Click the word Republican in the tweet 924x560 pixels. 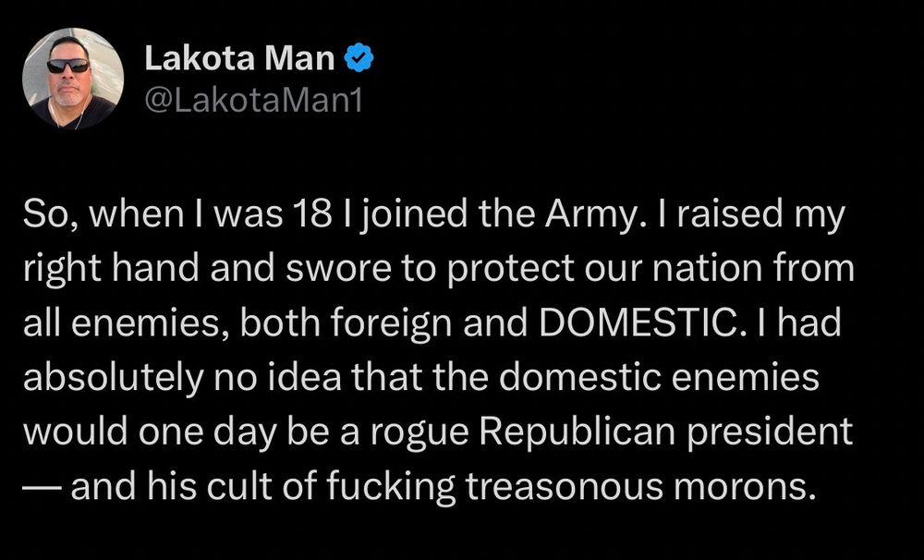(x=577, y=432)
